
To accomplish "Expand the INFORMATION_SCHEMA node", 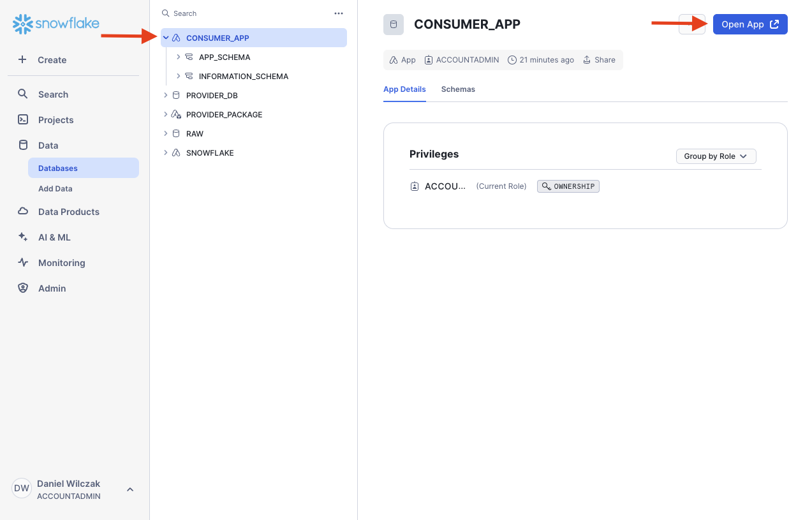I will [179, 76].
